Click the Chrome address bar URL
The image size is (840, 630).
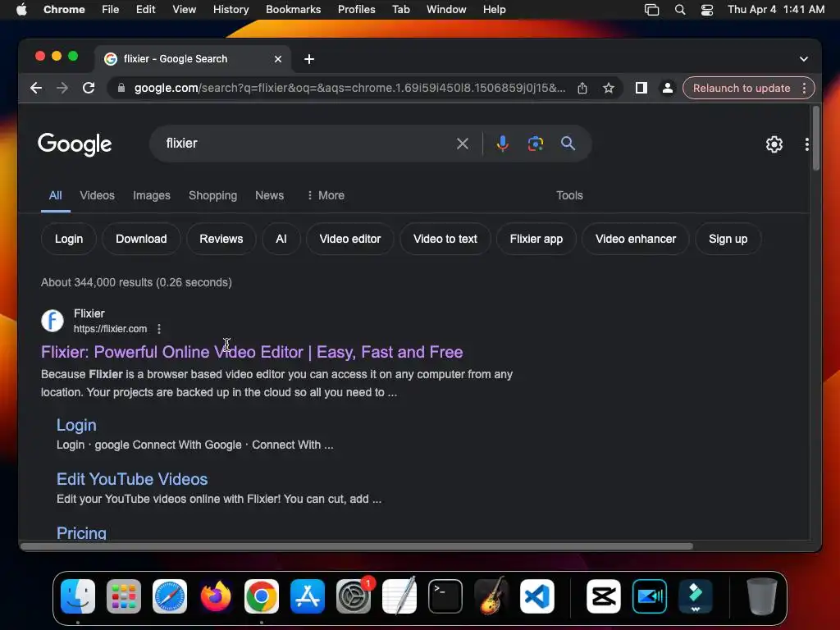[349, 88]
